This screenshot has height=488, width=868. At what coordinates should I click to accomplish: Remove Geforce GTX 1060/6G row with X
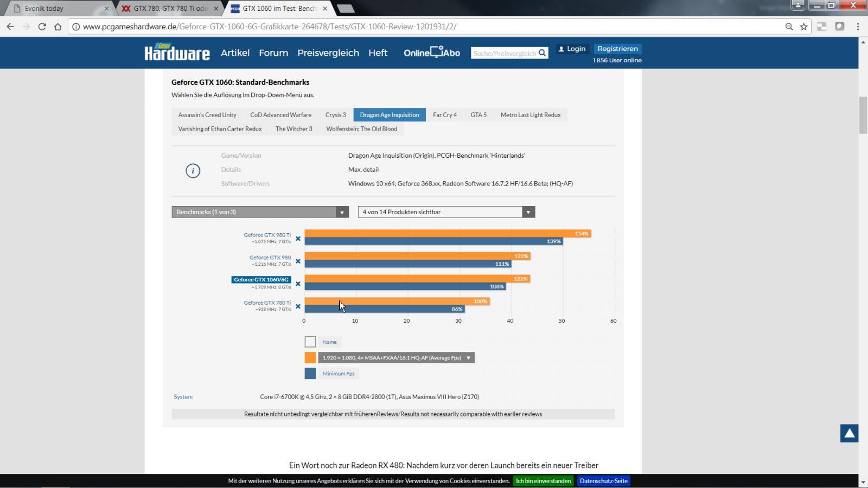[x=298, y=284]
